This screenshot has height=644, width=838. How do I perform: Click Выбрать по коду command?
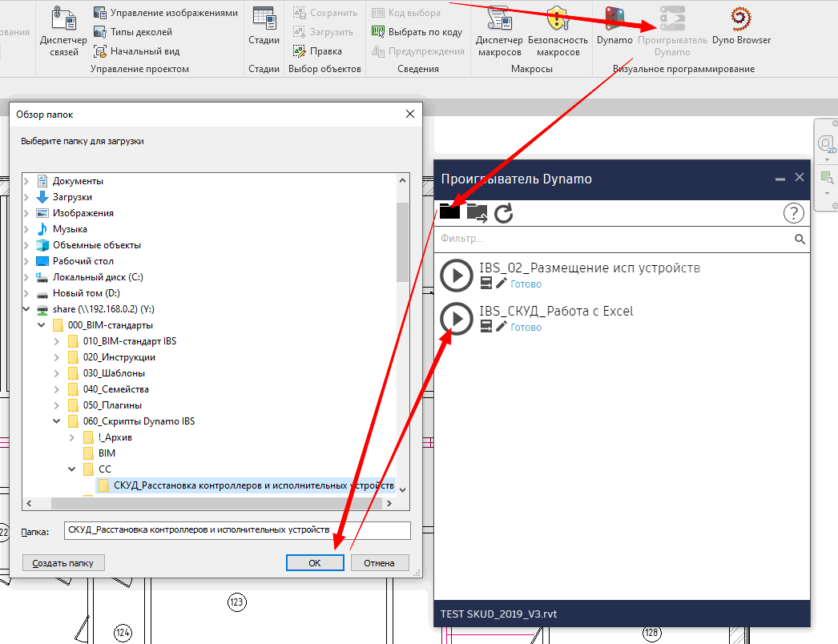point(417,32)
